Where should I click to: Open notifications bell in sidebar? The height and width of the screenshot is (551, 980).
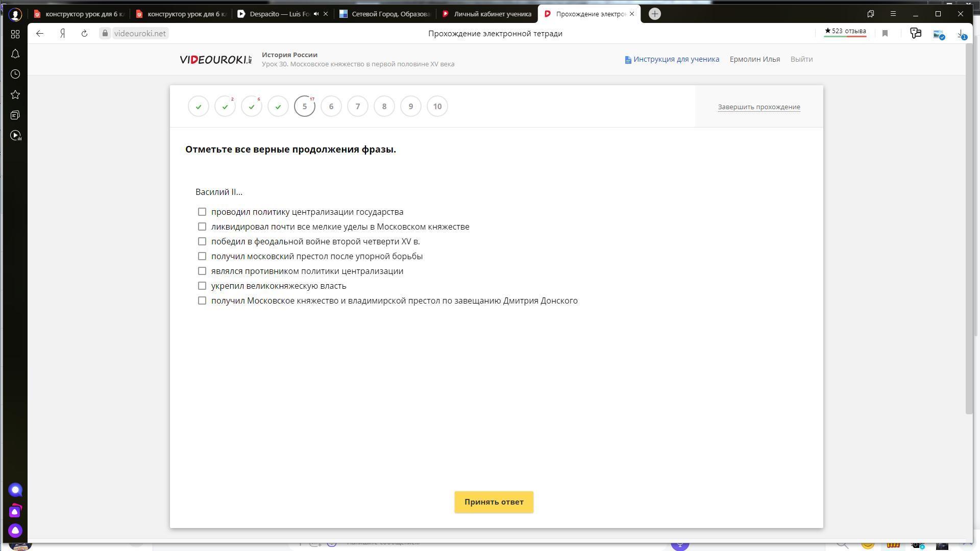pyautogui.click(x=15, y=54)
